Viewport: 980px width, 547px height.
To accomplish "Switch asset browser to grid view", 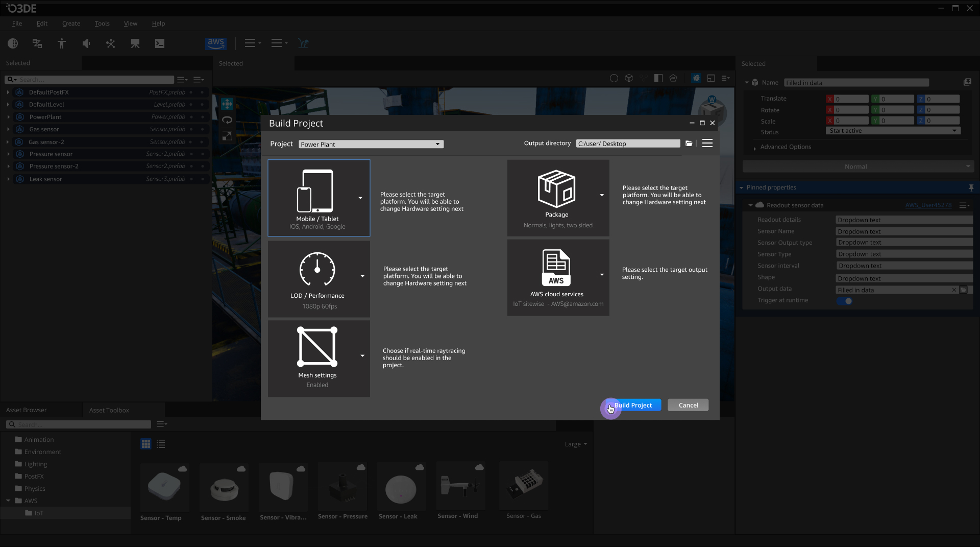I will click(x=146, y=444).
